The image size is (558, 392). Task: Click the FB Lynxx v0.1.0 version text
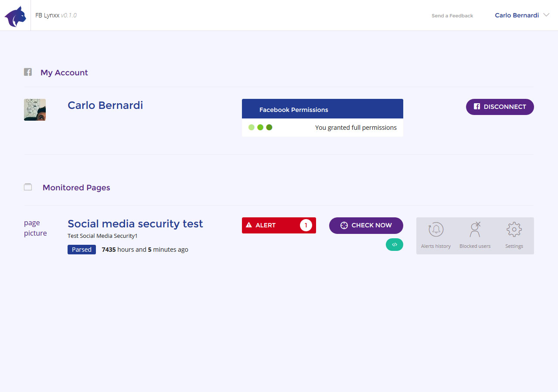pos(56,15)
